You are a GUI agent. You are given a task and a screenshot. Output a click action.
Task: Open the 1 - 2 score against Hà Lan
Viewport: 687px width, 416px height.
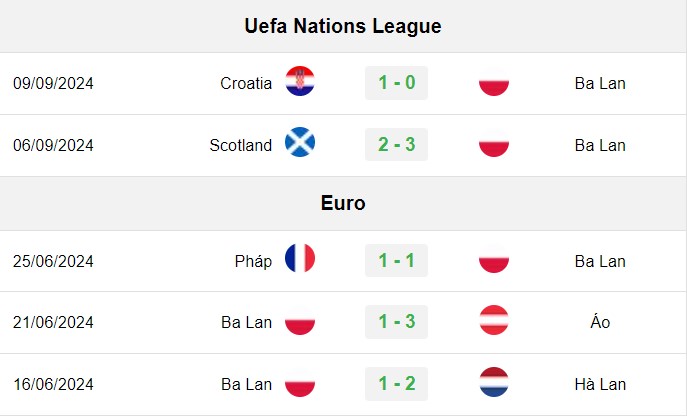pyautogui.click(x=397, y=384)
